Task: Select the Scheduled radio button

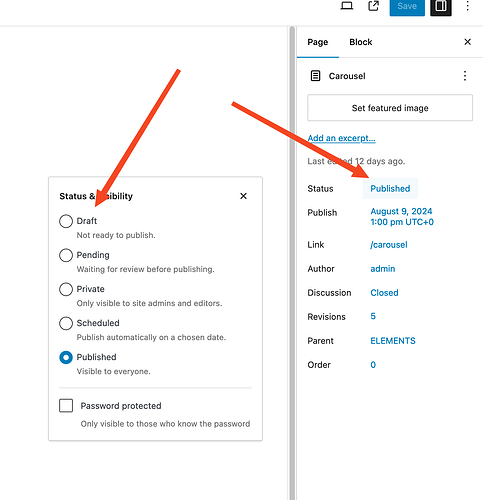Action: click(66, 323)
